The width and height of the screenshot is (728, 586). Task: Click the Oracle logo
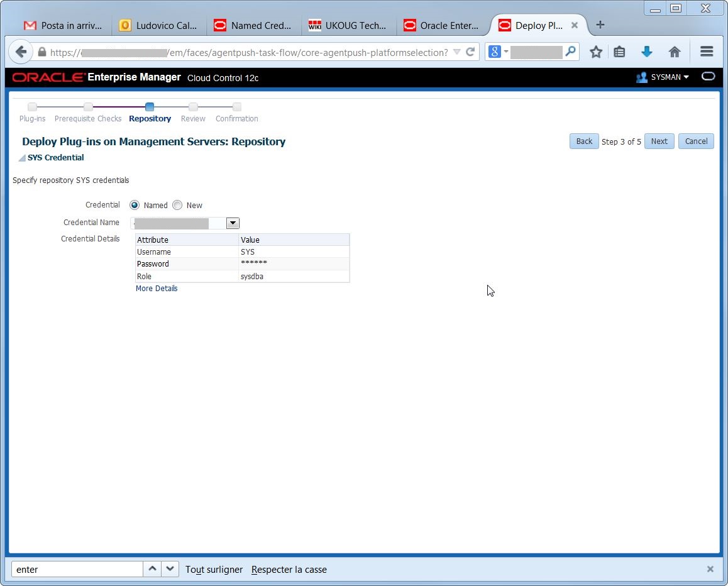coord(48,77)
